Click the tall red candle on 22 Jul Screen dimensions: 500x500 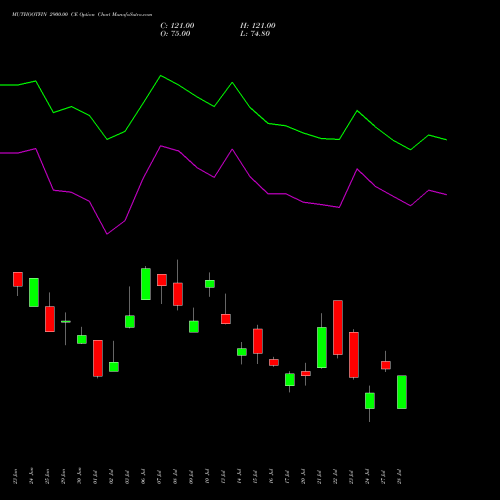pos(338,328)
